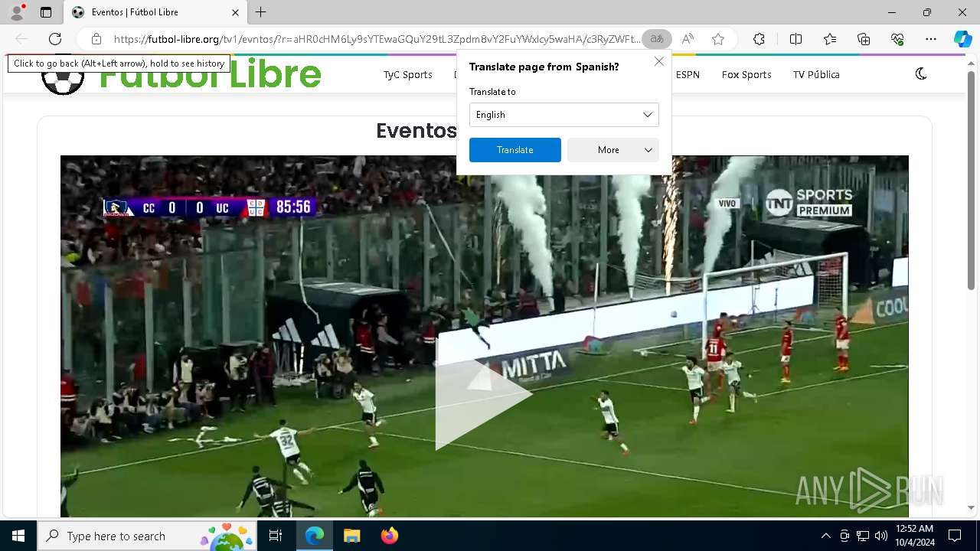Viewport: 980px width, 551px height.
Task: Toggle dark mode moon icon
Action: pos(921,73)
